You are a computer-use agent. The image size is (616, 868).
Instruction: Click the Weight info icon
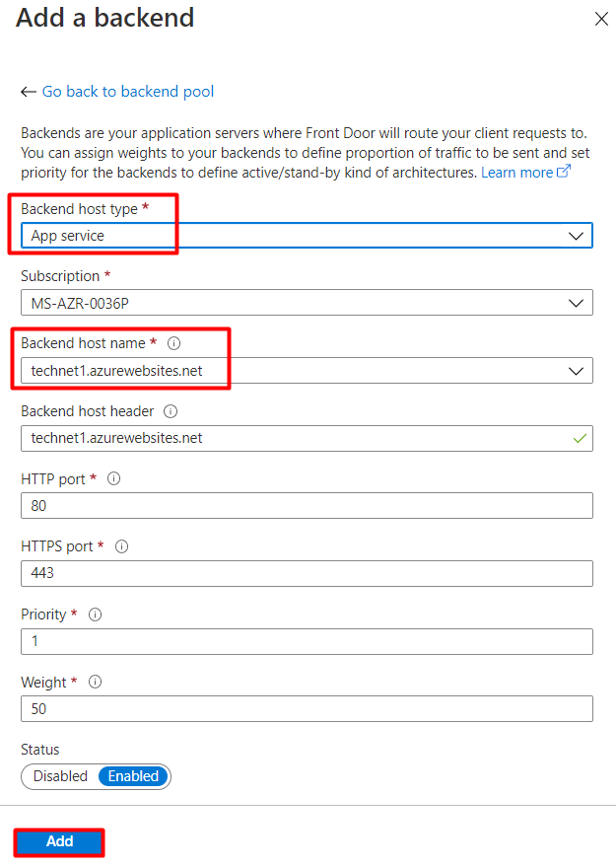point(95,682)
